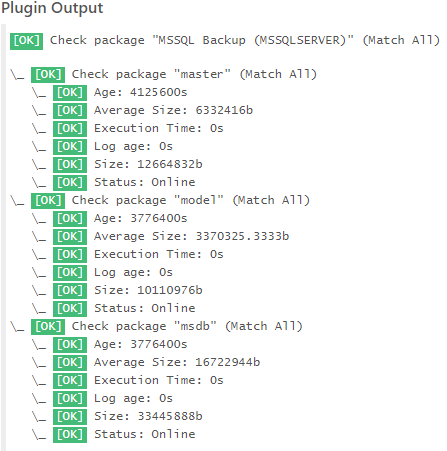The width and height of the screenshot is (447, 451).
Task: Click the last Status: Online line under msdb
Action: (x=145, y=434)
